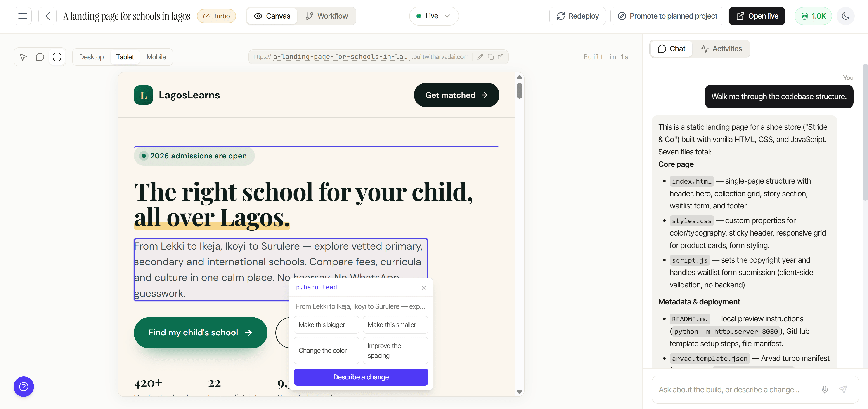This screenshot has height=409, width=868.
Task: Click 'arvad.template.json' in chat response
Action: tap(709, 358)
